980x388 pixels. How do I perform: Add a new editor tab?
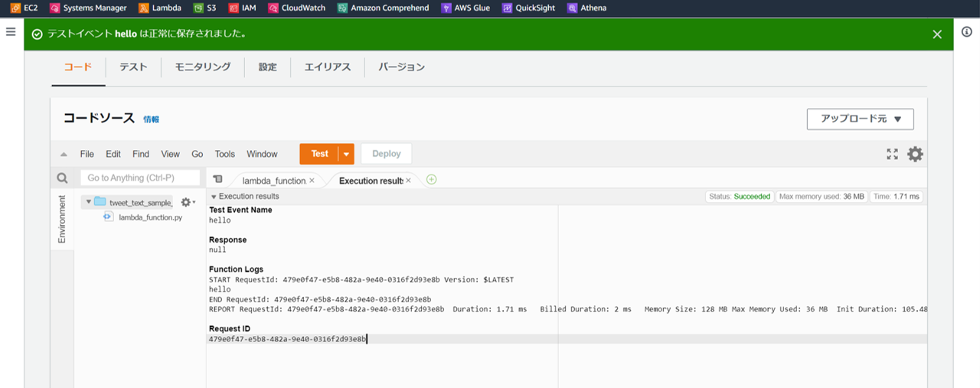pyautogui.click(x=431, y=180)
